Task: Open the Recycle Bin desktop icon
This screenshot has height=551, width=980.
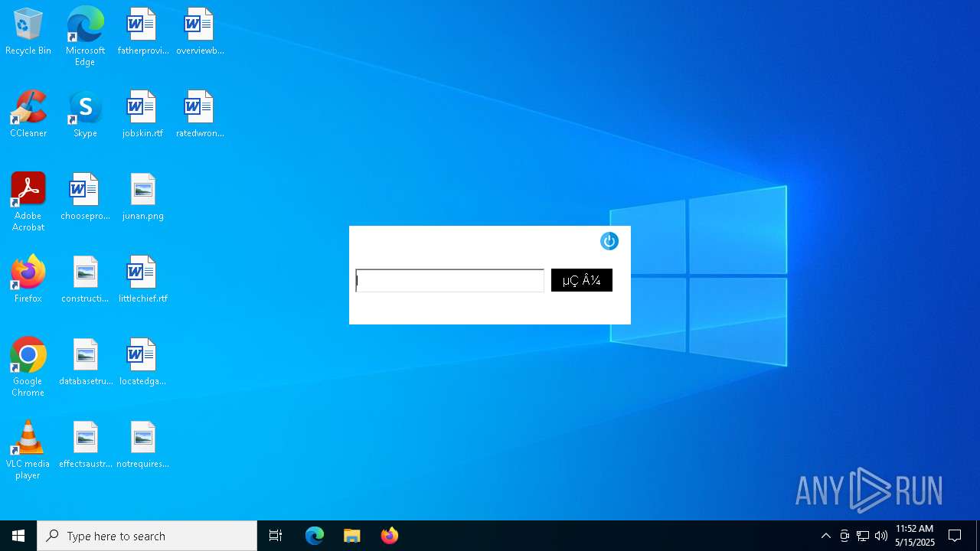Action: tap(28, 33)
